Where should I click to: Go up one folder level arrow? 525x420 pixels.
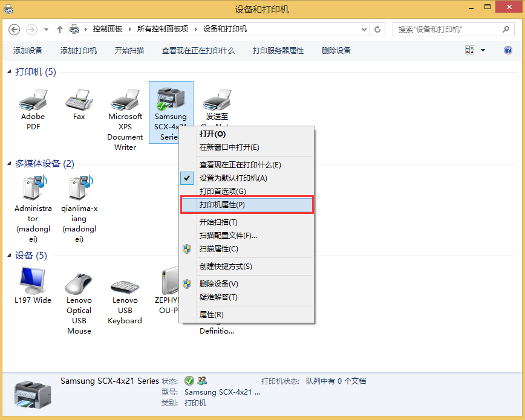point(60,30)
